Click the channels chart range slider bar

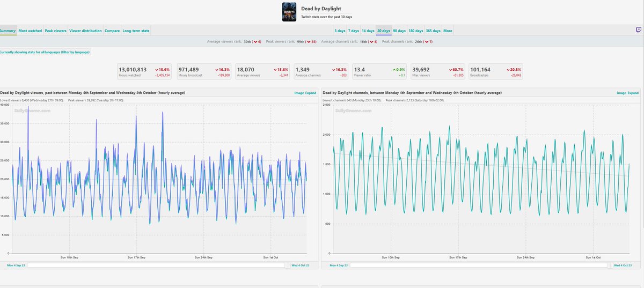click(479, 265)
